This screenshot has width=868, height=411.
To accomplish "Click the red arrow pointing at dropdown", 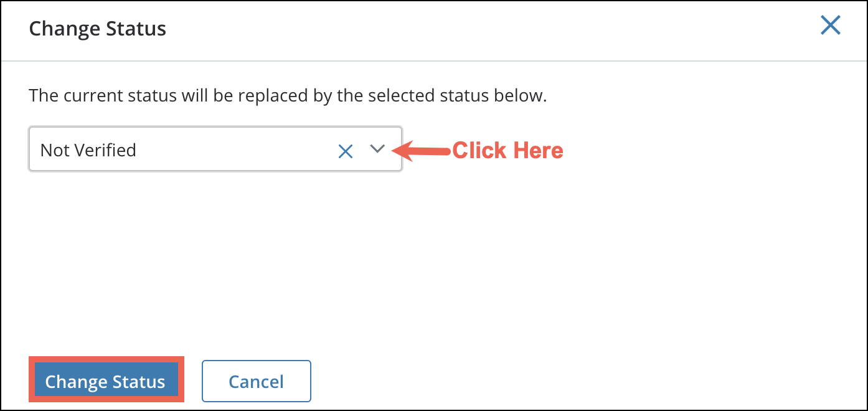I will click(x=423, y=150).
